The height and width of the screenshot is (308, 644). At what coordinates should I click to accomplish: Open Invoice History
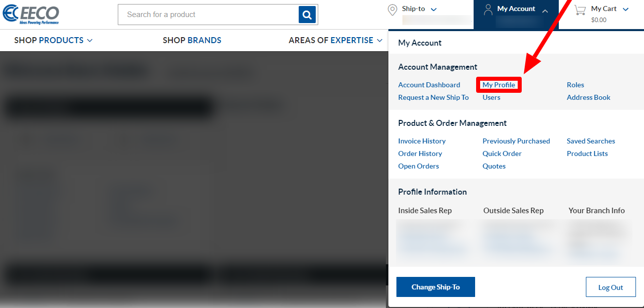pos(422,141)
